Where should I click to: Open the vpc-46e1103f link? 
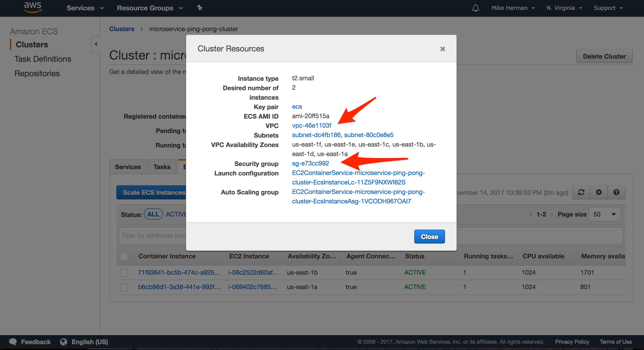(x=311, y=125)
